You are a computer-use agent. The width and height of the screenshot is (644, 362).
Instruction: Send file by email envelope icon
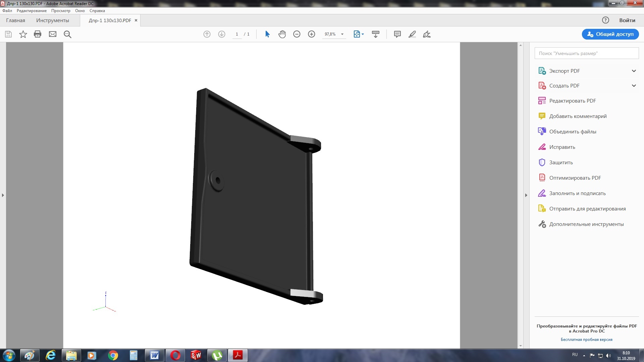[53, 34]
